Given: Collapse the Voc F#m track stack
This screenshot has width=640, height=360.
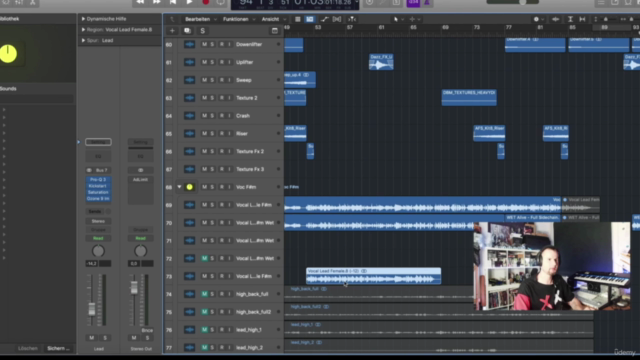Looking at the screenshot, I should tap(179, 187).
